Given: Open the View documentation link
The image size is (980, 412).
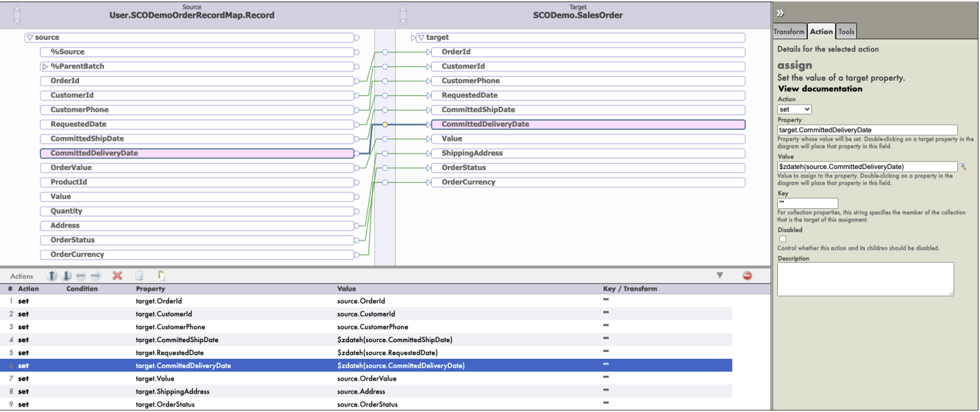Looking at the screenshot, I should pos(820,89).
